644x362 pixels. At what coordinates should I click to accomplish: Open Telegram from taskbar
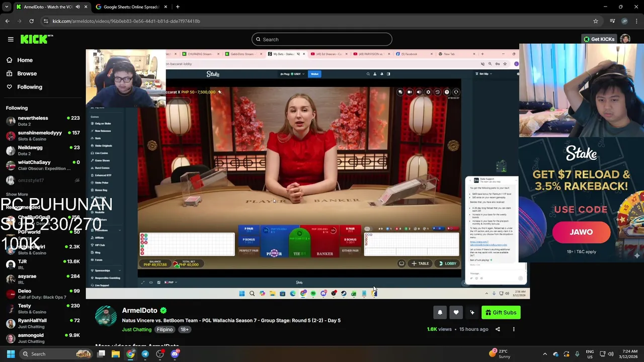145,354
